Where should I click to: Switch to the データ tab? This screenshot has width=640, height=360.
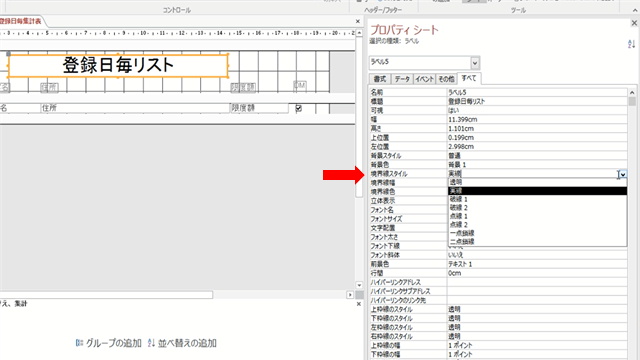click(x=402, y=79)
